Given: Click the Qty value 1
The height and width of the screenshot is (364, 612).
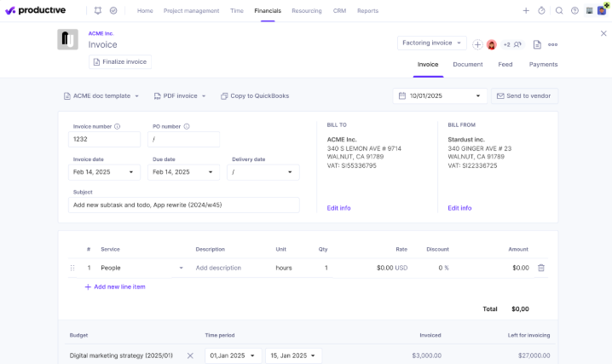Looking at the screenshot, I should 326,268.
